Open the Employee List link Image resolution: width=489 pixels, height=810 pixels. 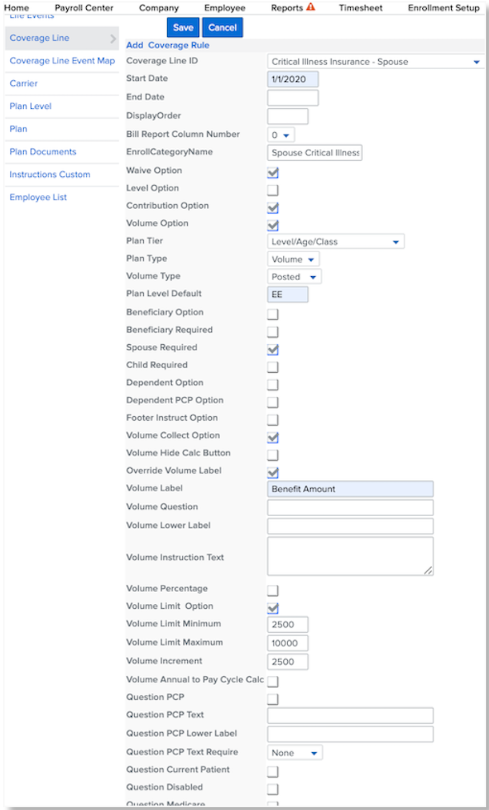pos(38,197)
